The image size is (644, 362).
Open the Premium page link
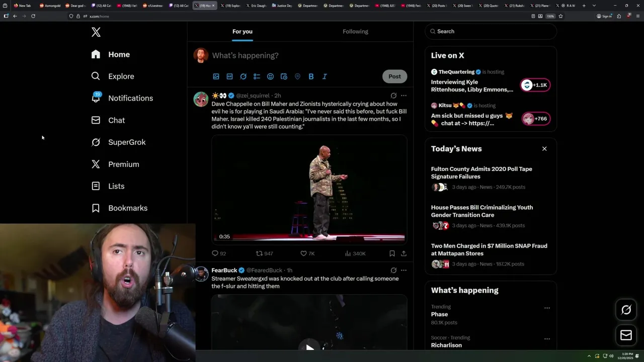click(x=115, y=164)
